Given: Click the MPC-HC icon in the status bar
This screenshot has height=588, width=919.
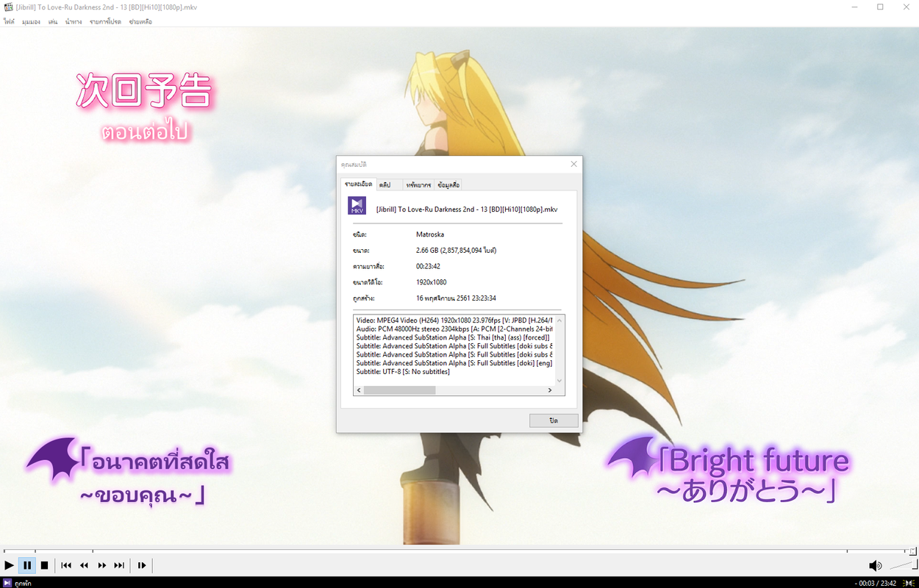Looking at the screenshot, I should [7, 583].
